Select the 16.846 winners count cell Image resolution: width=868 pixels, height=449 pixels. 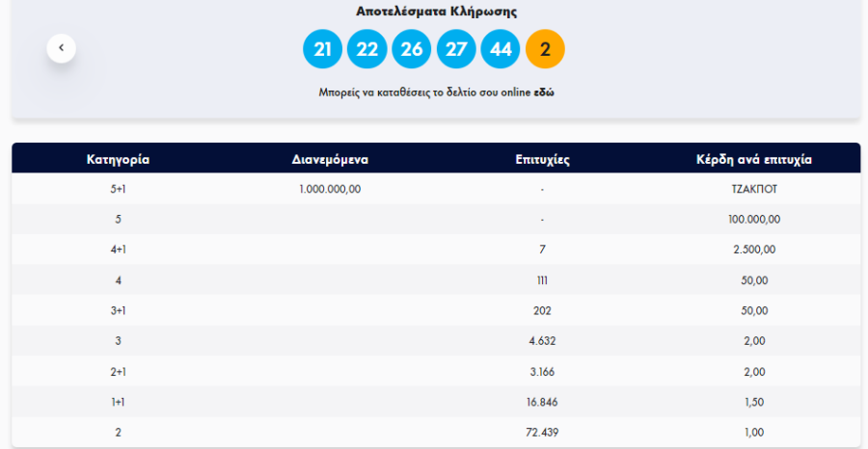(543, 402)
